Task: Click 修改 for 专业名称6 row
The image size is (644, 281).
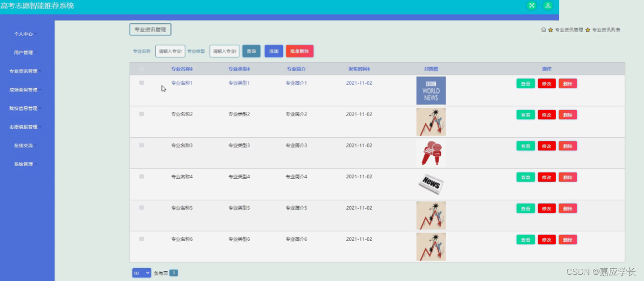Action: (546, 240)
